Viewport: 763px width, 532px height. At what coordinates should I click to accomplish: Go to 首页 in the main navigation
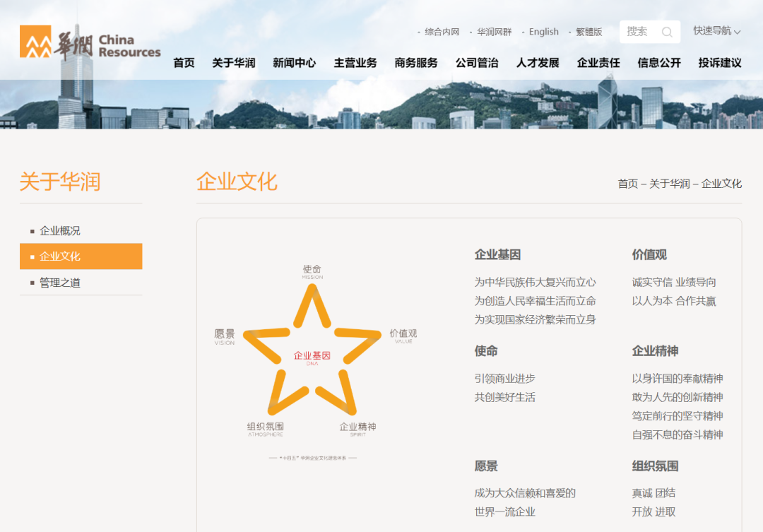(x=184, y=63)
